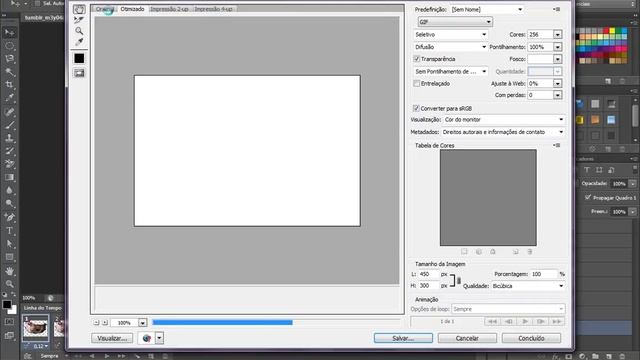Select the Gradient tool in Photoshop toolbar

pos(9,177)
